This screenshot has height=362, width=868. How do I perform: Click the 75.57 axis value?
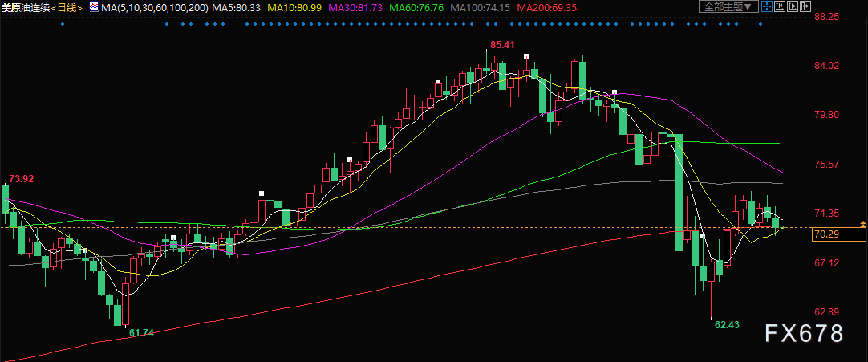(827, 165)
